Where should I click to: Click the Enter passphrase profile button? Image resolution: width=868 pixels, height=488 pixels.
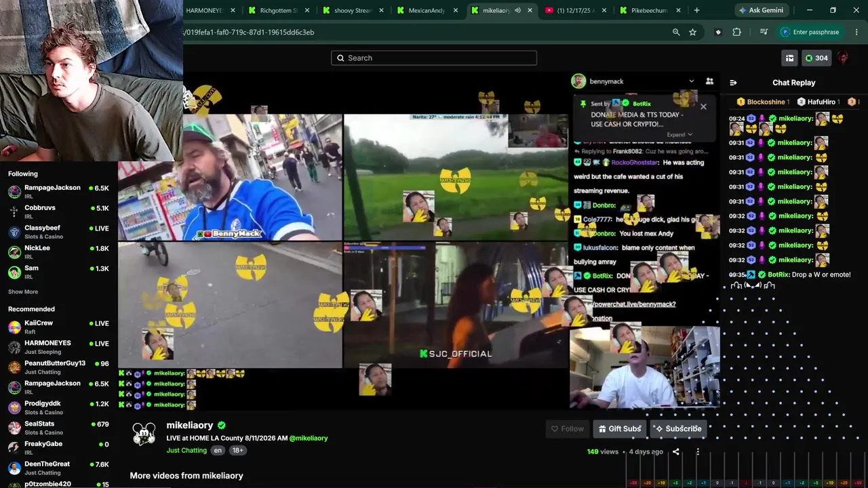810,32
